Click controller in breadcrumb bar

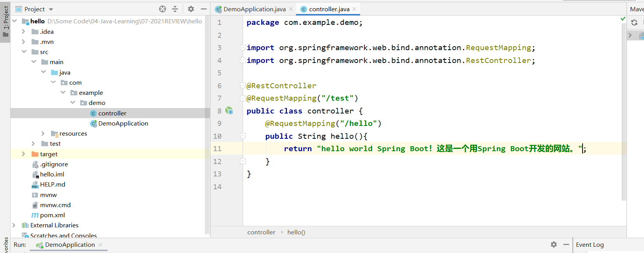(261, 232)
